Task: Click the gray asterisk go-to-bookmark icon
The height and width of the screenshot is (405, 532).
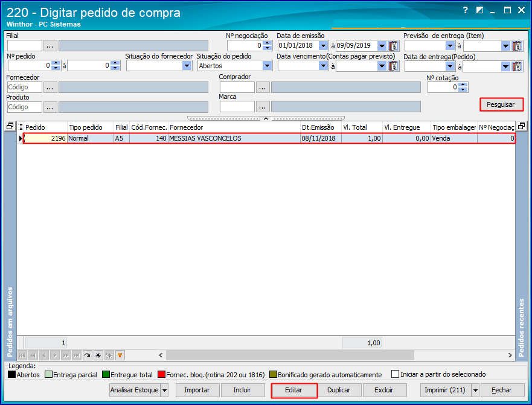Action: coord(109,355)
